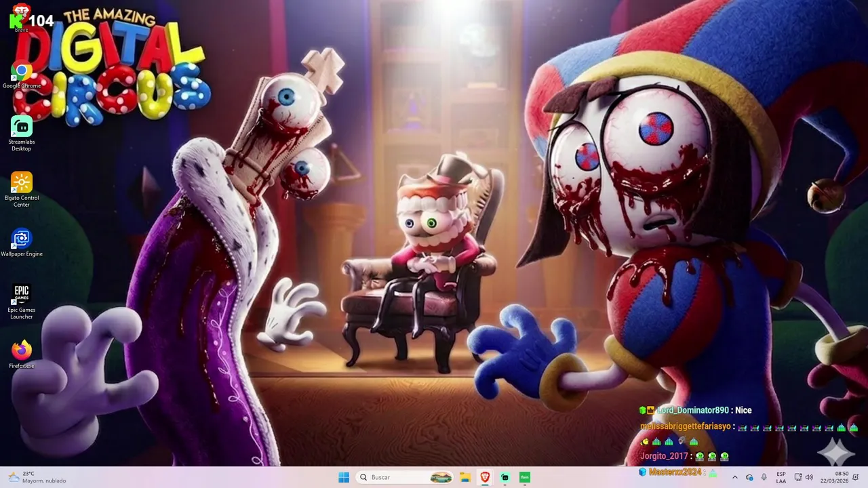This screenshot has width=868, height=488.
Task: Open the Brave desktop shortcut
Action: [x=21, y=18]
